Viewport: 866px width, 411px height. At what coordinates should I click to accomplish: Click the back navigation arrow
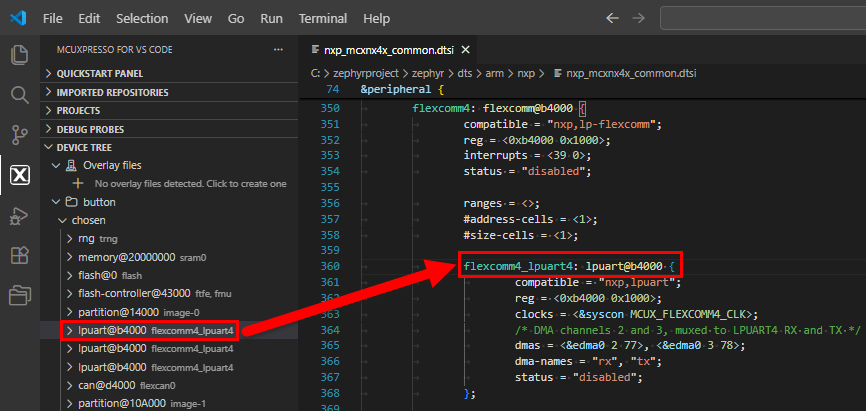point(613,18)
